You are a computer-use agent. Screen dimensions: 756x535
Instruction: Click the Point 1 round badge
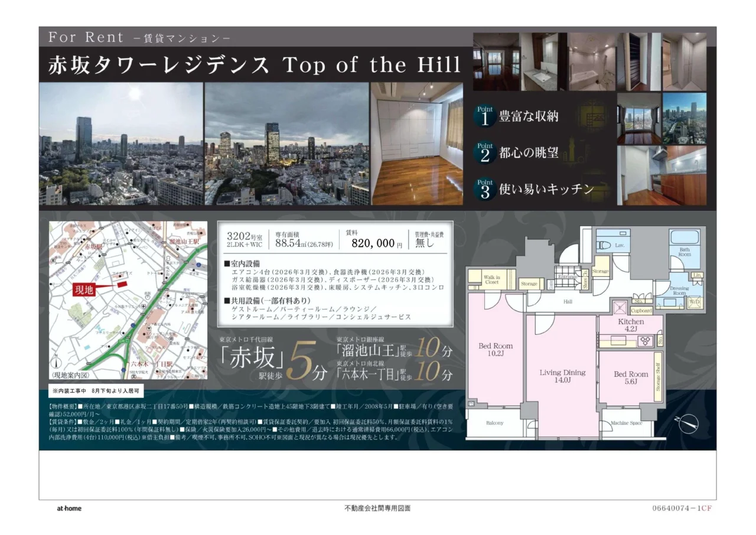coord(485,116)
